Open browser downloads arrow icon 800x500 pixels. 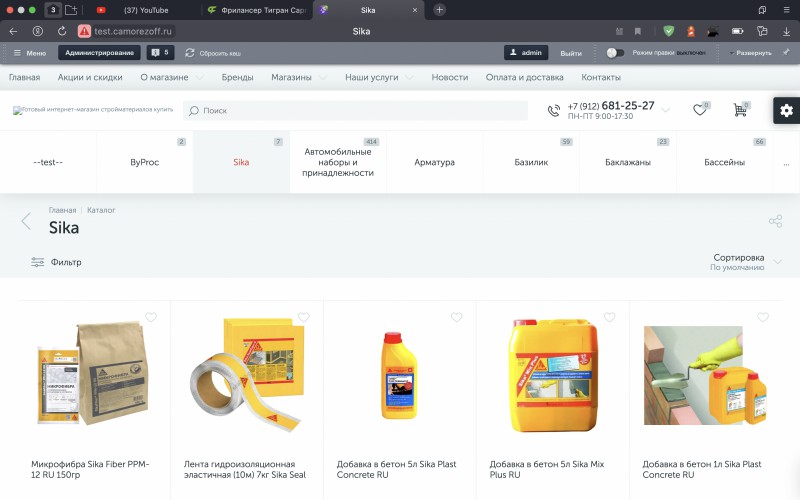pyautogui.click(x=786, y=31)
